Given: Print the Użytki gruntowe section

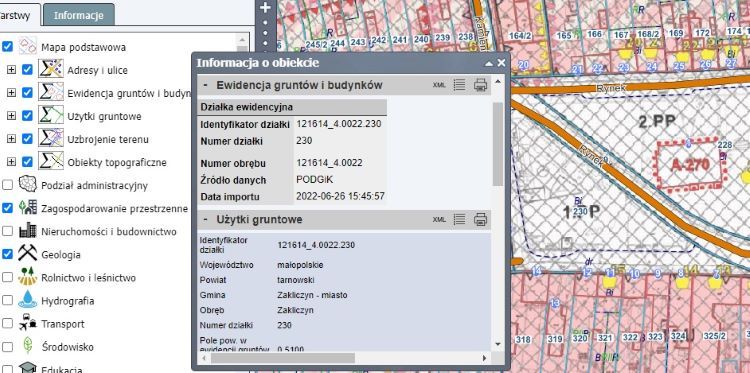Looking at the screenshot, I should (480, 219).
